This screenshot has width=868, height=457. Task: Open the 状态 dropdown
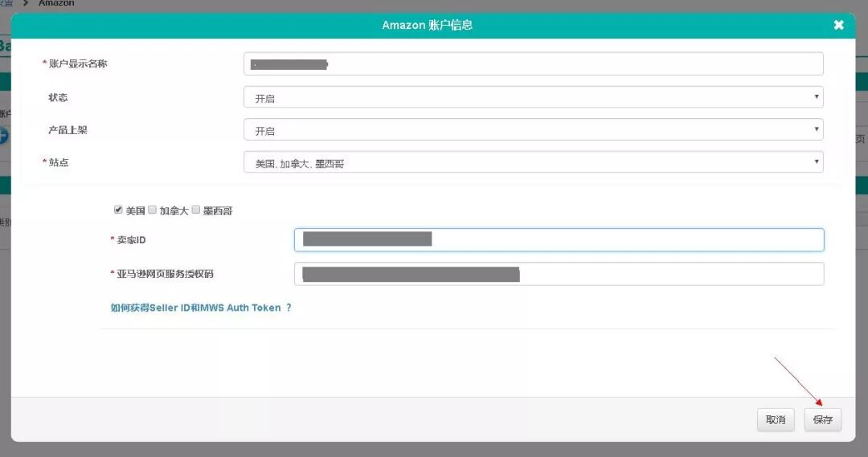click(x=533, y=97)
